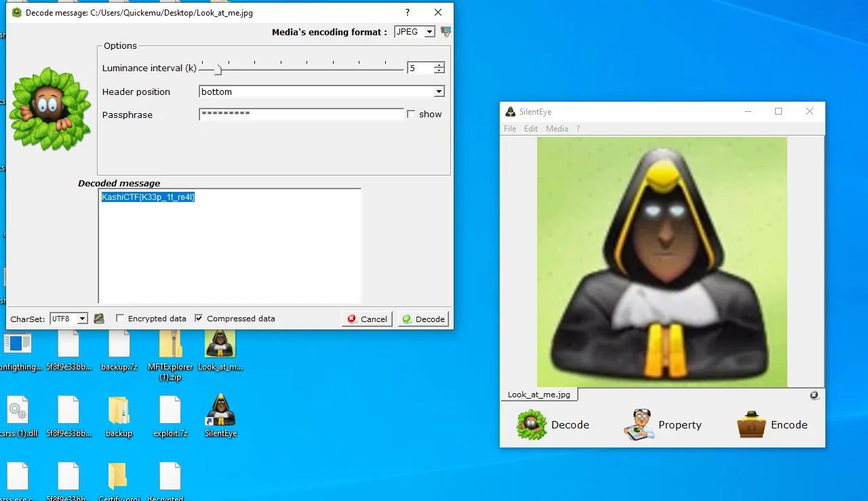Click the green Decode button in dialog

(x=423, y=319)
